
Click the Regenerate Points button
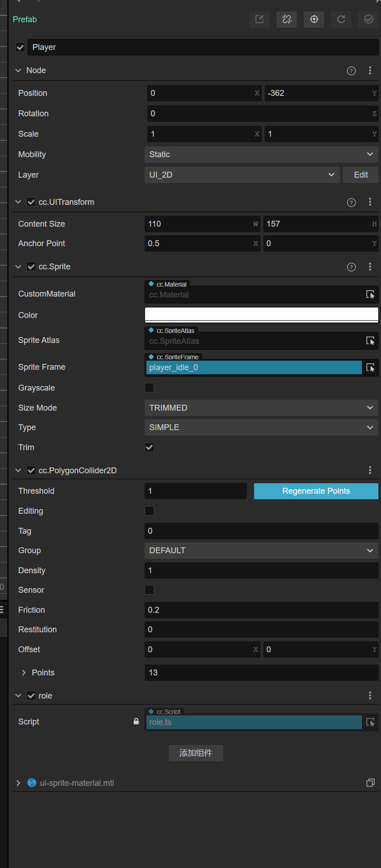point(316,491)
